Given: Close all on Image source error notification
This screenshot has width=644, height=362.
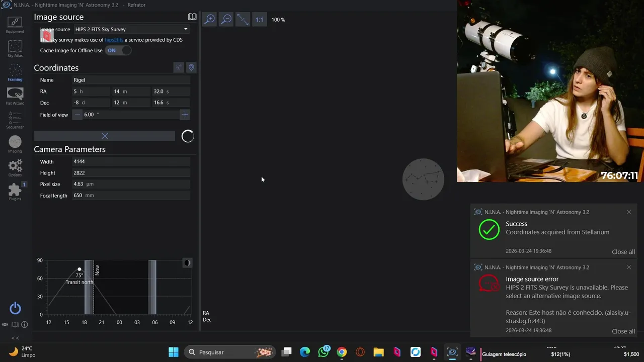Looking at the screenshot, I should click(623, 331).
